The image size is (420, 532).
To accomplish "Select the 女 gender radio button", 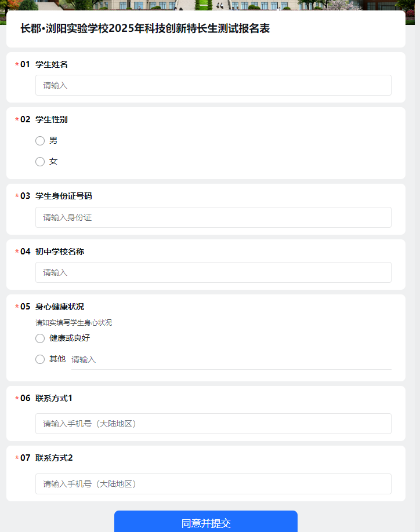I will pyautogui.click(x=40, y=162).
